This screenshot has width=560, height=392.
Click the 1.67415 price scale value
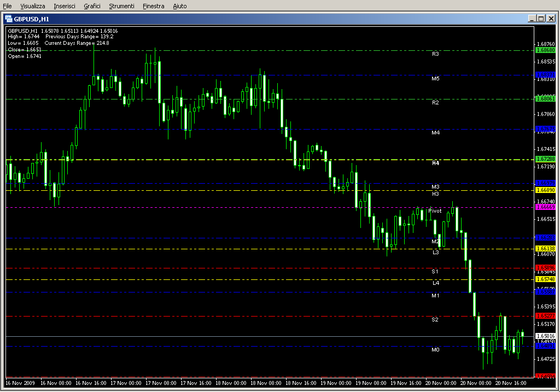546,149
